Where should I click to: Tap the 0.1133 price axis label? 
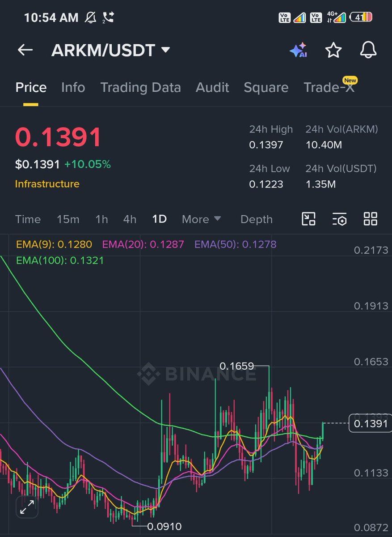tap(371, 473)
